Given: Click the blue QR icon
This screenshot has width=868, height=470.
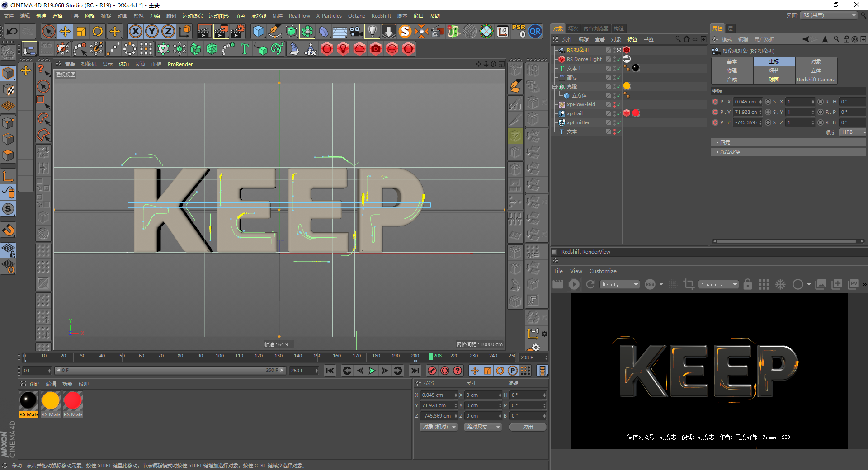Looking at the screenshot, I should 535,31.
